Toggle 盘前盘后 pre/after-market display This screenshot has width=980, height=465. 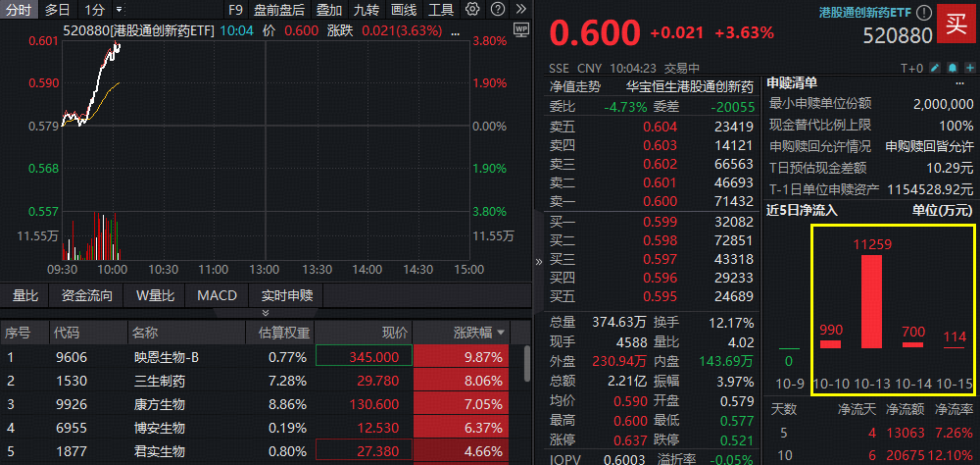coord(278,10)
